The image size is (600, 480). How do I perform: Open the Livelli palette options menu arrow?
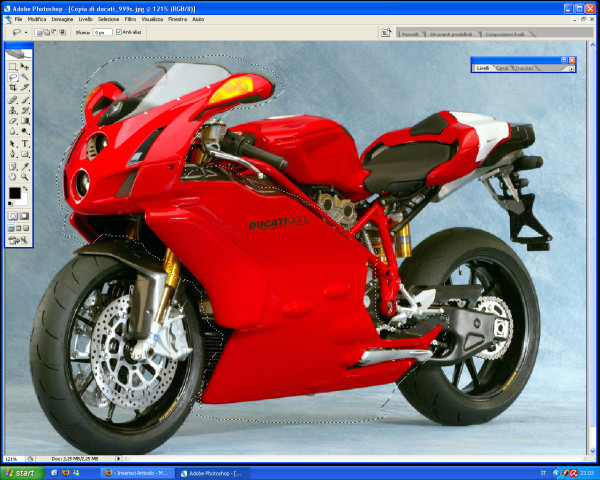pyautogui.click(x=572, y=68)
